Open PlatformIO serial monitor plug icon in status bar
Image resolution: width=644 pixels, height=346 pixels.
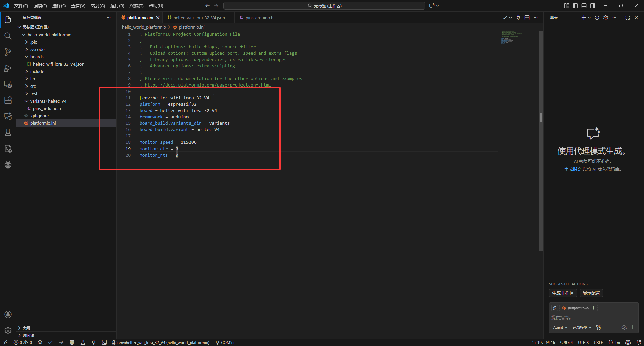94,342
